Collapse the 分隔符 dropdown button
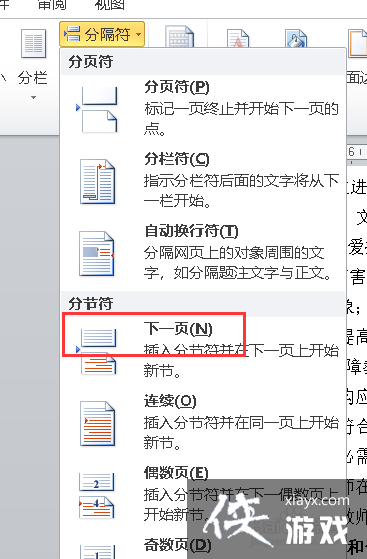 pyautogui.click(x=102, y=35)
